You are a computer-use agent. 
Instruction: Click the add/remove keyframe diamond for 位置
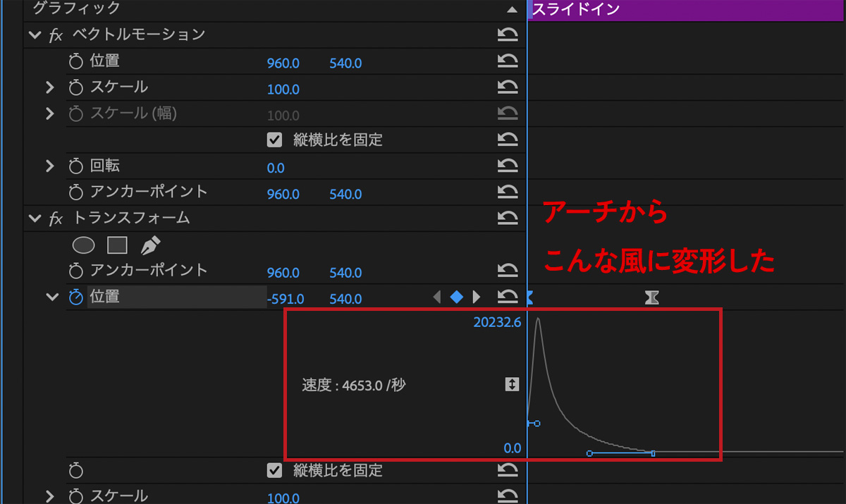(x=456, y=297)
